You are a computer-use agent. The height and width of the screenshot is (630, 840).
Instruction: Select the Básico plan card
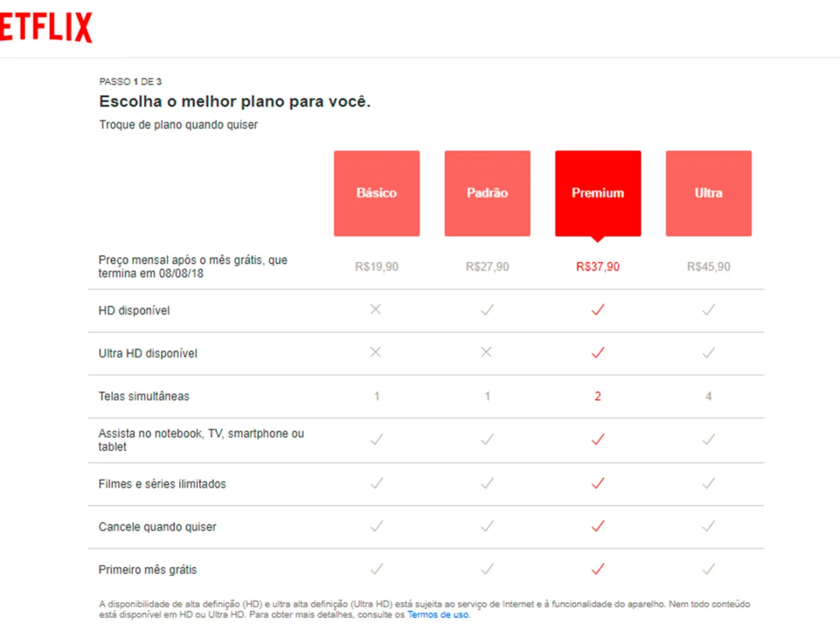coord(376,193)
